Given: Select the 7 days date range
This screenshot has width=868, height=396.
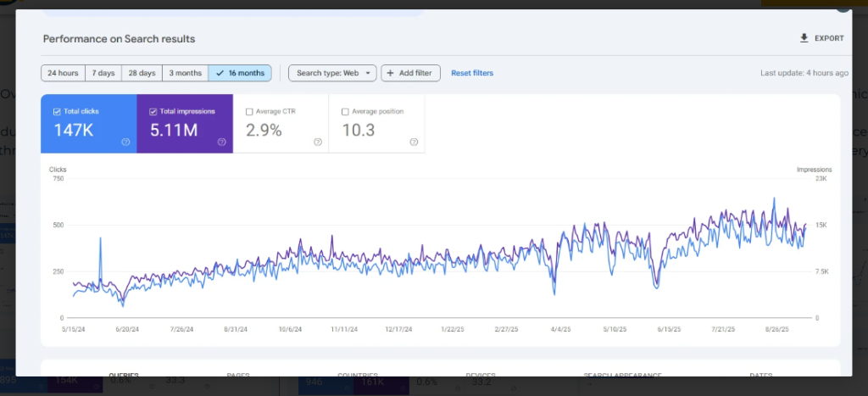Looking at the screenshot, I should pos(103,73).
